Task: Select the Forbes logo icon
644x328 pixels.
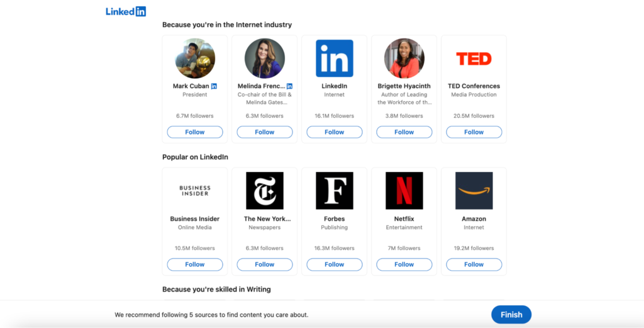Action: tap(335, 191)
